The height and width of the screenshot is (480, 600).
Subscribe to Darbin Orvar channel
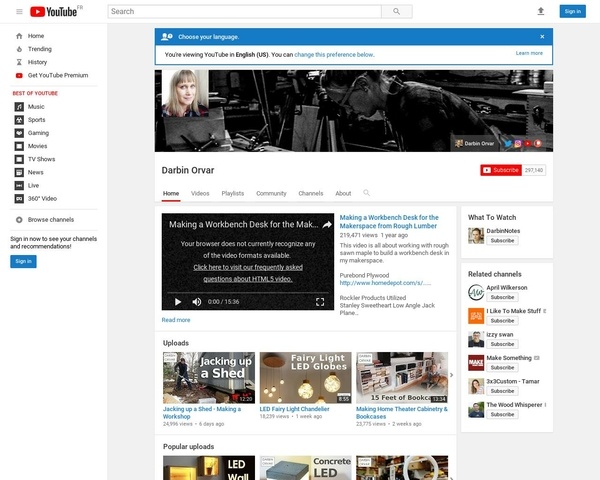[x=501, y=170]
